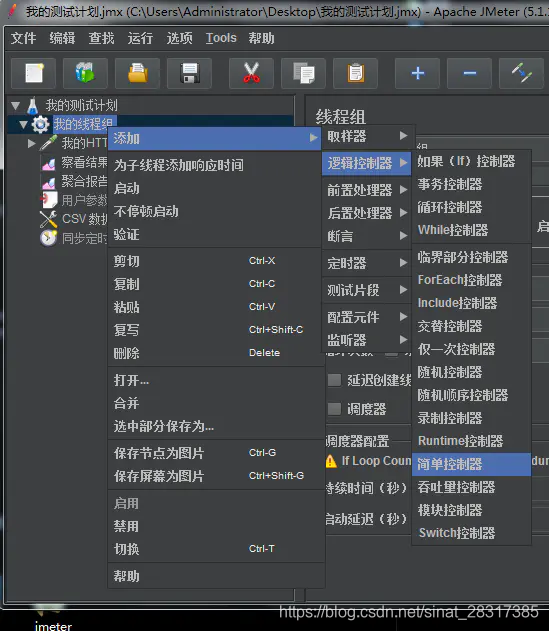Open the Tools menu

(221, 38)
